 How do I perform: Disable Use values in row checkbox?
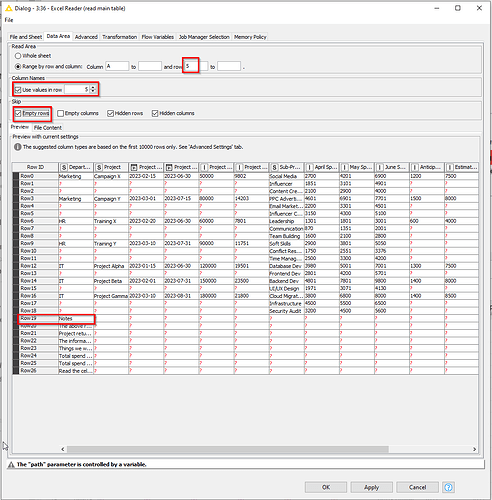click(18, 90)
